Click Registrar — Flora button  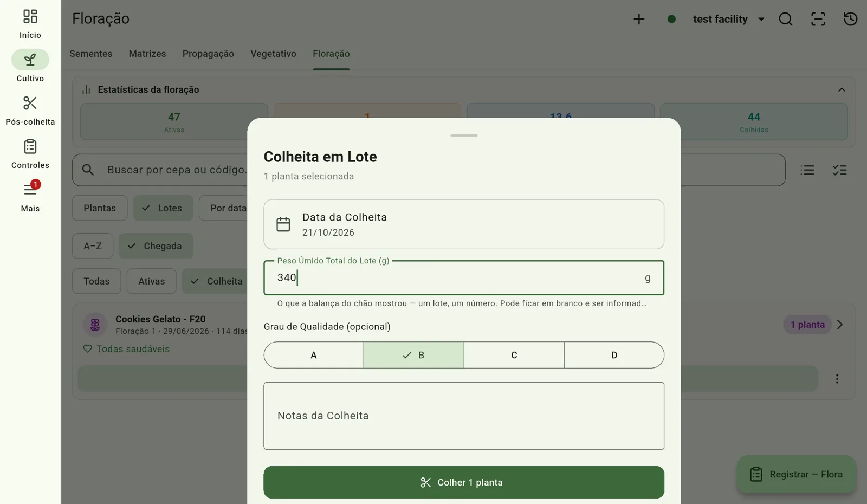(x=797, y=474)
